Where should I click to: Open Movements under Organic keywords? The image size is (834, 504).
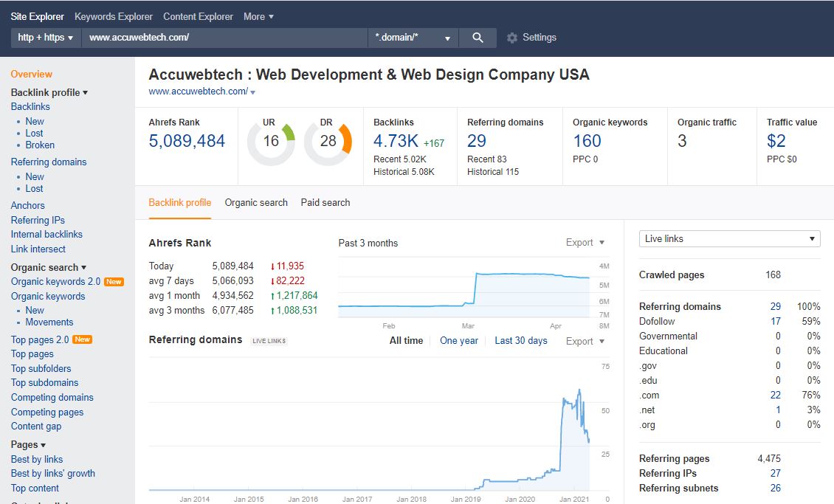pos(49,322)
